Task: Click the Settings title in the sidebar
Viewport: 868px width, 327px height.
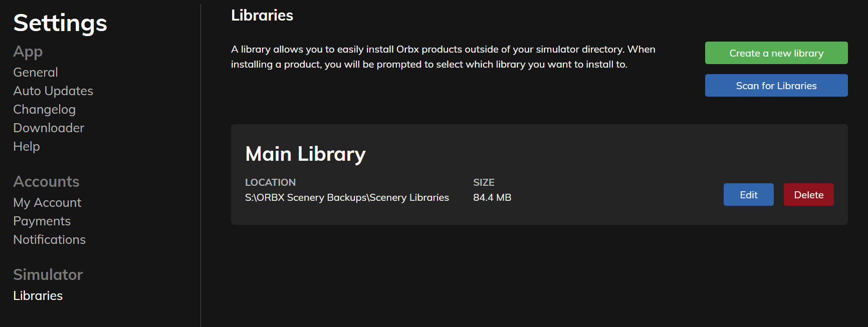Action: point(60,23)
